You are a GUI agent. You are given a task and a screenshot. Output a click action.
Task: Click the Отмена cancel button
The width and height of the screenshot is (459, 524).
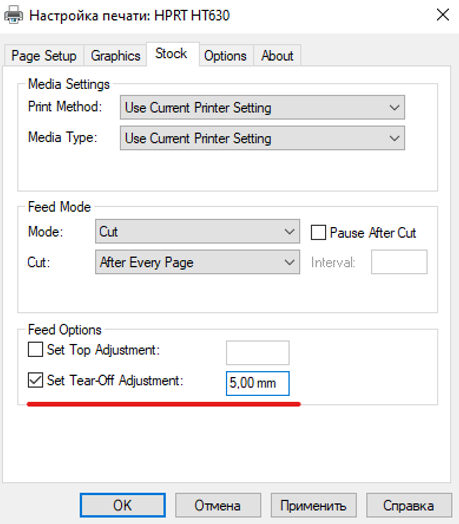click(x=218, y=505)
